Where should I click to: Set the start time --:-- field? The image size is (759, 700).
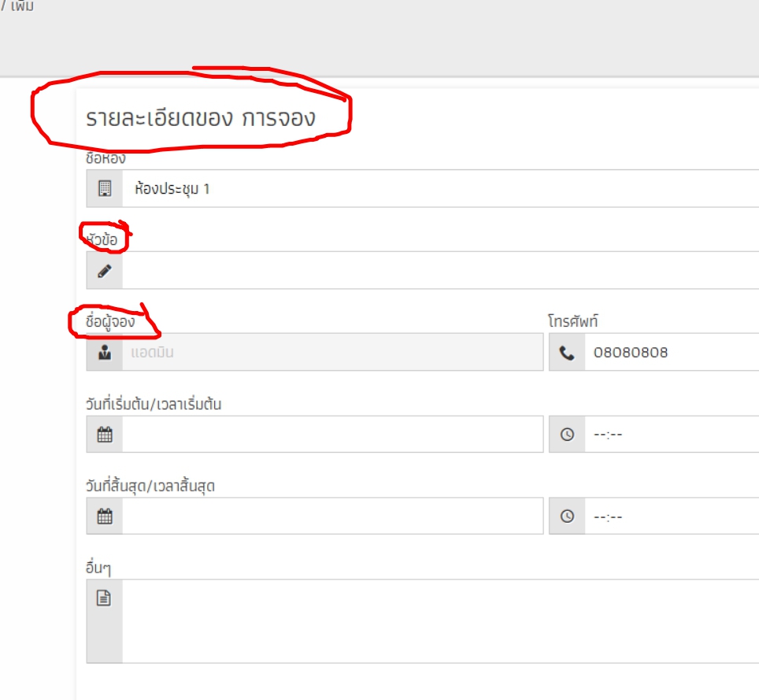click(672, 434)
